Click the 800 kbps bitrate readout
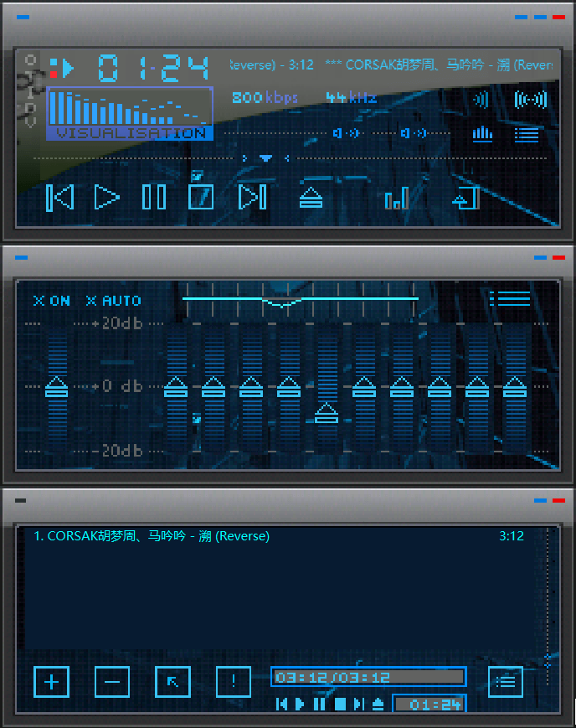Viewport: 576px width, 728px height. point(265,97)
